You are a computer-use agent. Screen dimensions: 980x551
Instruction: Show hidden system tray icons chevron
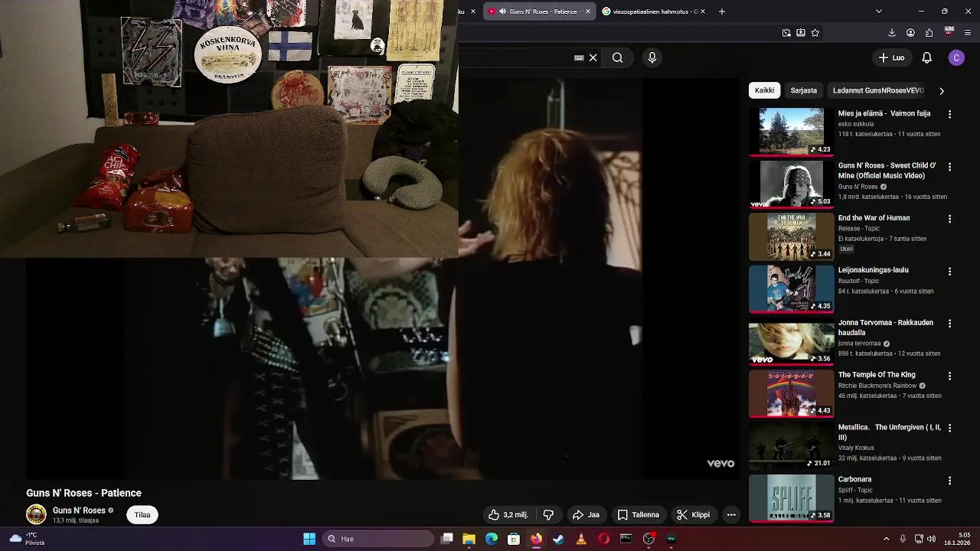(887, 539)
